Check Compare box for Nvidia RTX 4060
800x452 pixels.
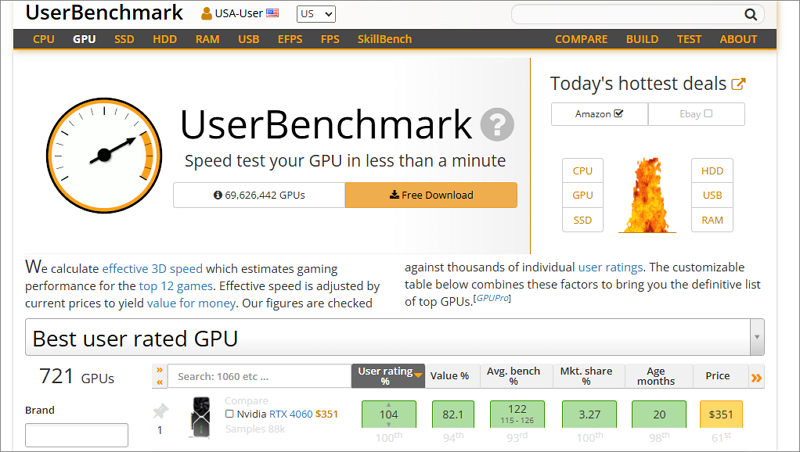pyautogui.click(x=230, y=414)
